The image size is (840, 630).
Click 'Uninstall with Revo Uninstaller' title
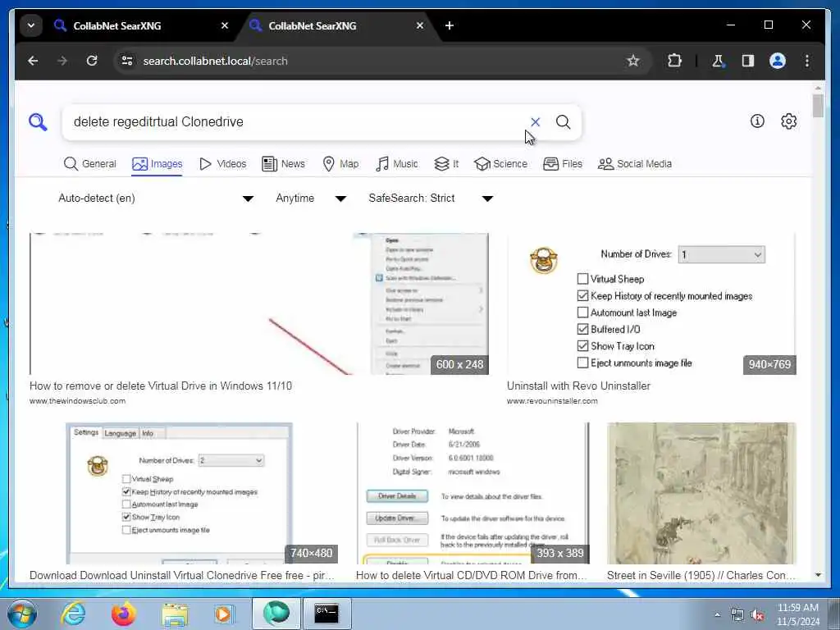pyautogui.click(x=578, y=386)
